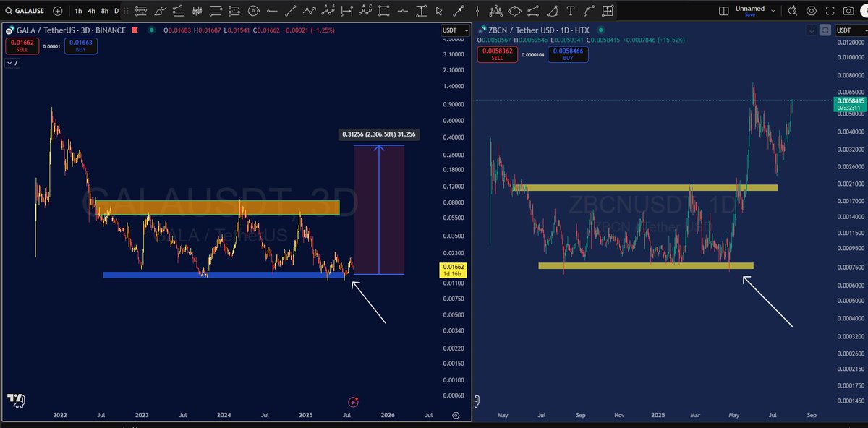Select the Fib circles tool

tap(254, 11)
